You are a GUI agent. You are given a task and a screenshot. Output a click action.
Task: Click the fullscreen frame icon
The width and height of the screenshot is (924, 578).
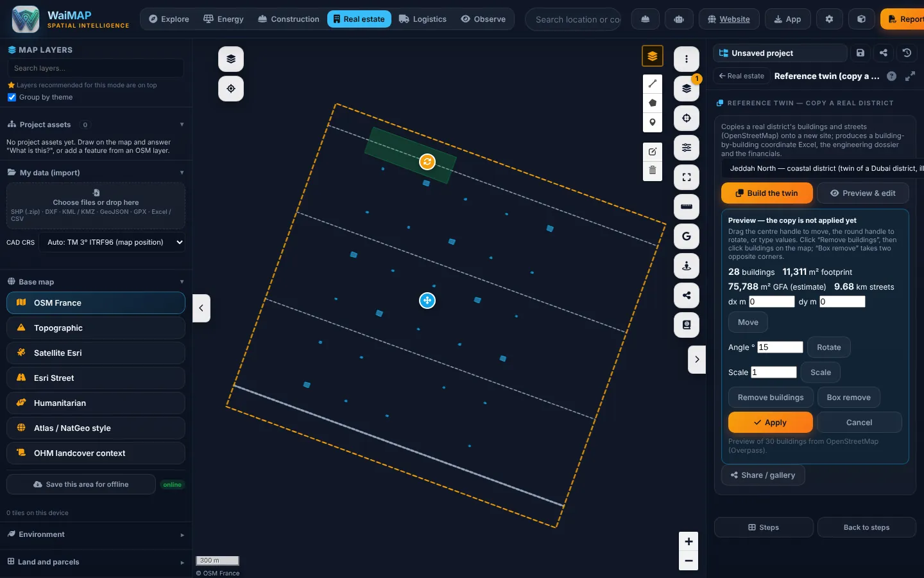click(x=687, y=177)
